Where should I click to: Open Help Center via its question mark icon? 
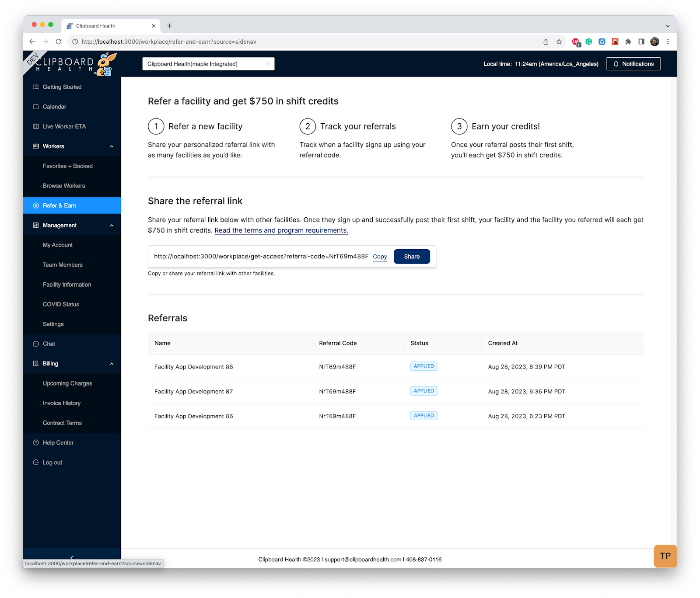point(35,442)
